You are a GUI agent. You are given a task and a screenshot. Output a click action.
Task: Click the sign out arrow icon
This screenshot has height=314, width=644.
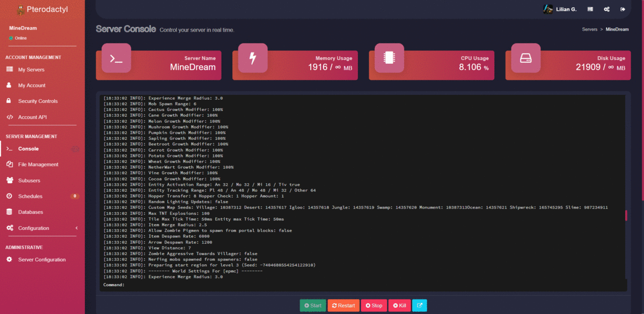pyautogui.click(x=623, y=9)
